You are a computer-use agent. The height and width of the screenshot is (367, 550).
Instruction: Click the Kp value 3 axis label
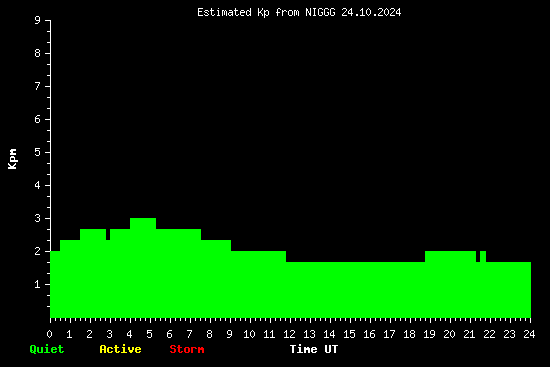click(x=38, y=218)
